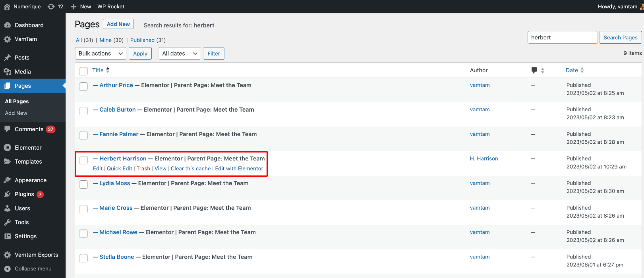644x278 pixels.
Task: Click Trash under Herbert Harrison
Action: tap(143, 168)
